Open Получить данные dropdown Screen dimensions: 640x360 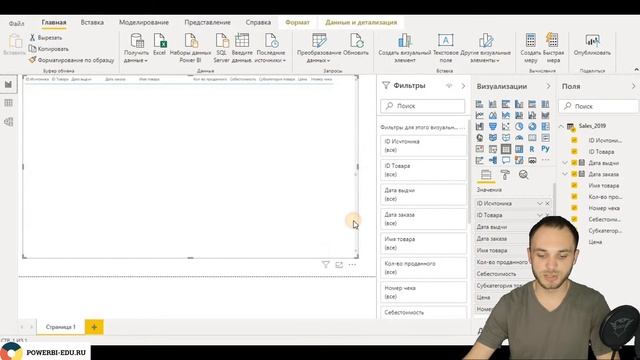pyautogui.click(x=136, y=48)
